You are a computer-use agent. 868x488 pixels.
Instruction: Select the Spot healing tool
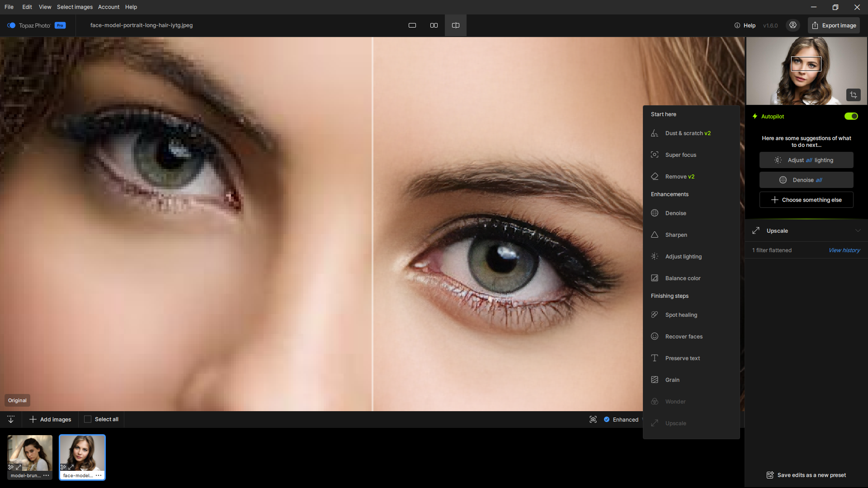[691, 315]
